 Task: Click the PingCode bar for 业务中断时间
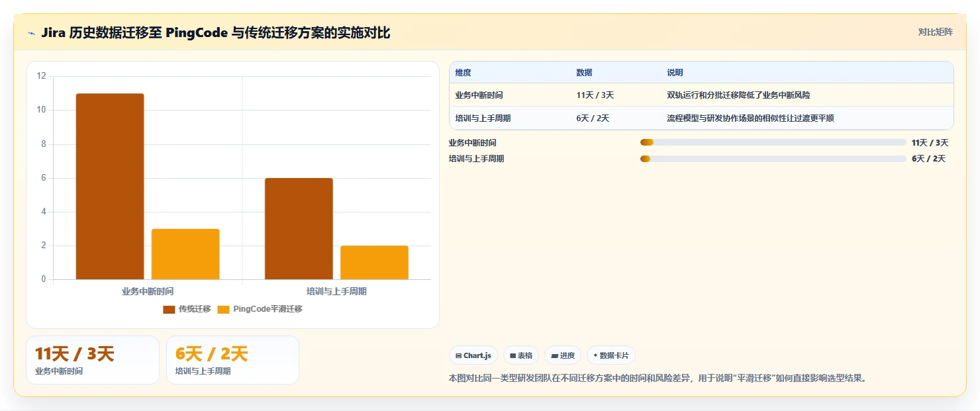[185, 254]
